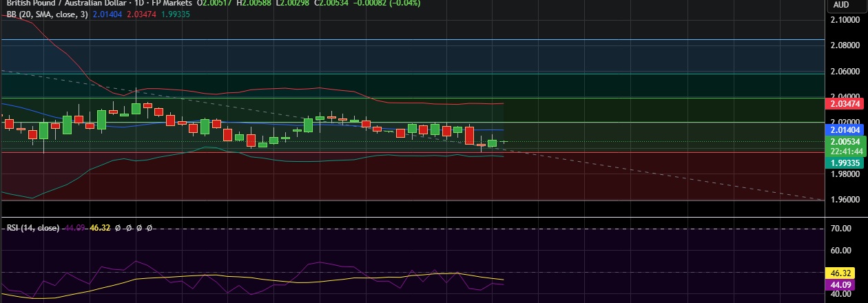Viewport: 868px width, 303px height.
Task: Click the teal 1.99335 lower band price tag
Action: [845, 163]
